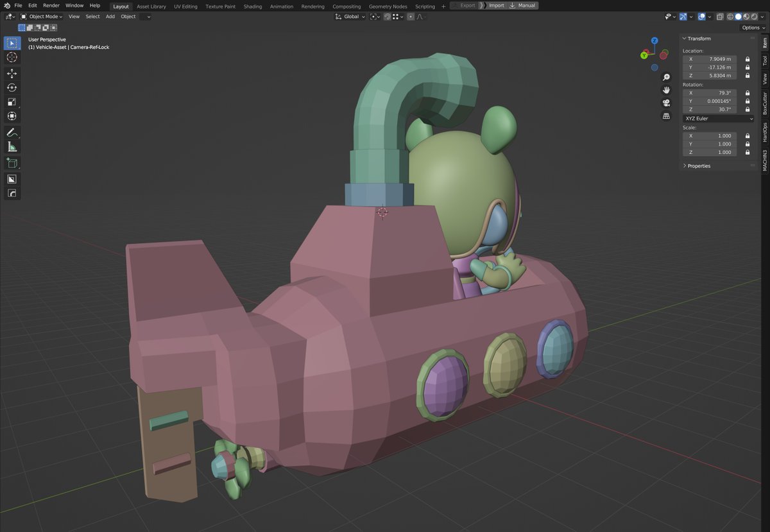
Task: Switch perspective/orthographic grid icon
Action: coord(666,116)
